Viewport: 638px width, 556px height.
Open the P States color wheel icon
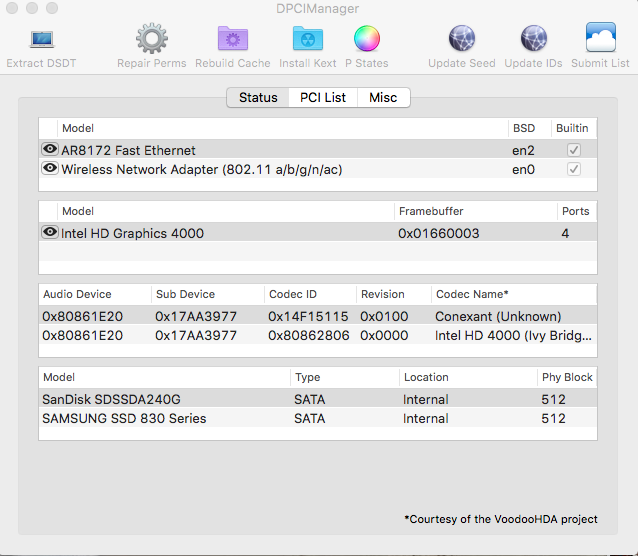(x=367, y=40)
